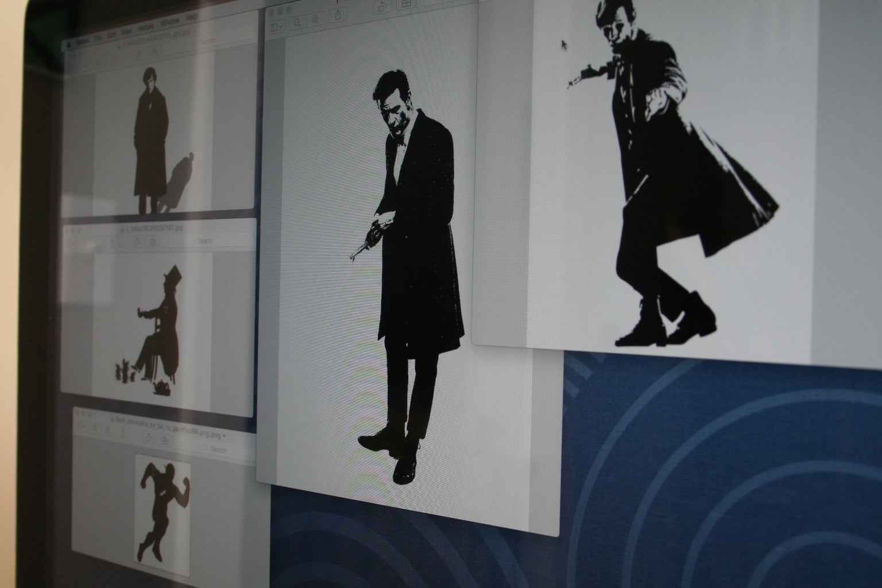Click the rotate icon in center window toolbar
Image resolution: width=882 pixels, height=588 pixels.
tap(381, 8)
